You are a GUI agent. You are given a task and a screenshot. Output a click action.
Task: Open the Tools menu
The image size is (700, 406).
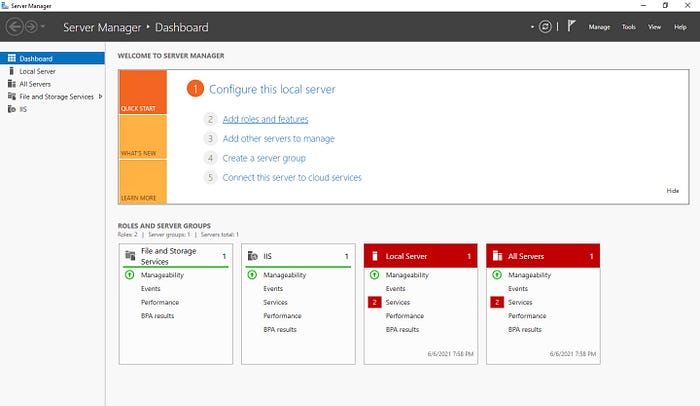tap(629, 27)
